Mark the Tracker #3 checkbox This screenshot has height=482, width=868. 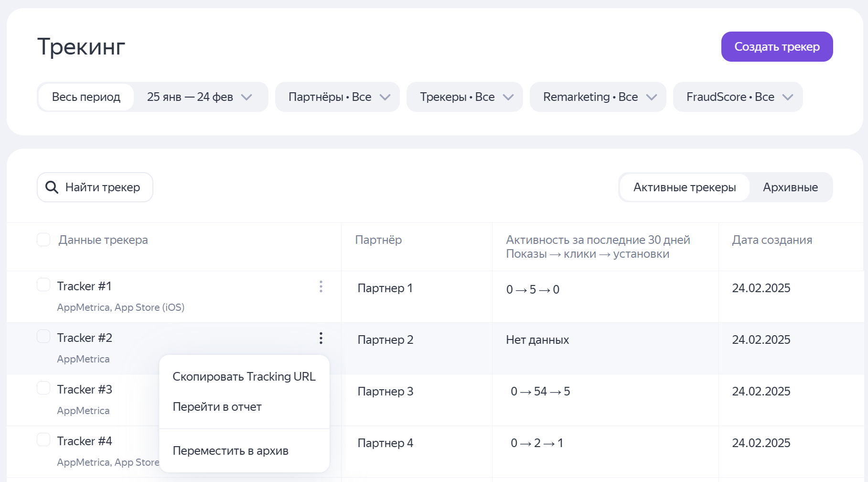click(43, 388)
